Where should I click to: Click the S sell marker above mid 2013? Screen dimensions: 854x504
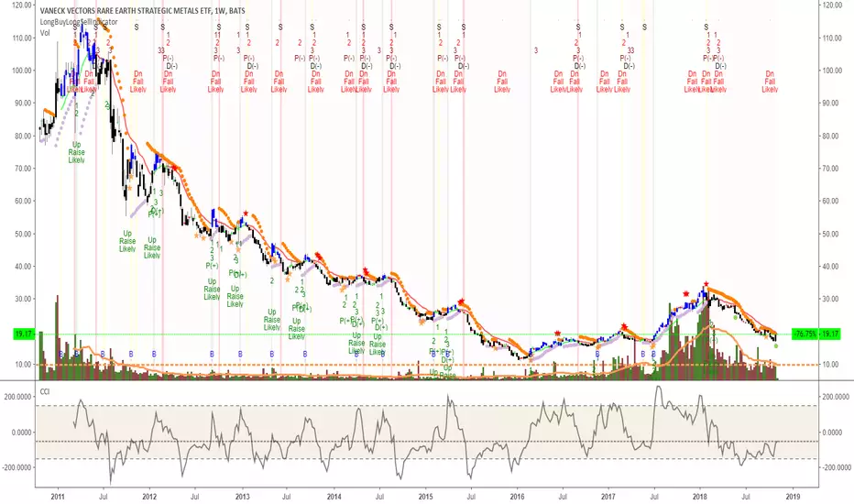[x=280, y=27]
